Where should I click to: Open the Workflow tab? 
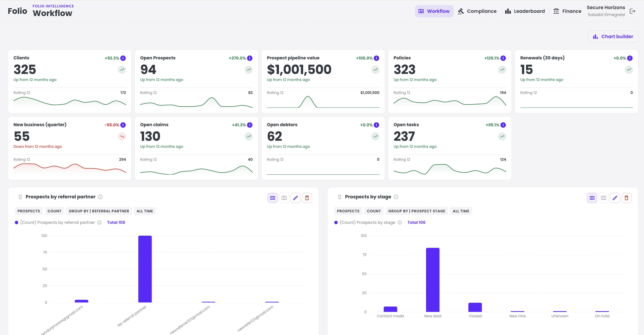tap(434, 11)
